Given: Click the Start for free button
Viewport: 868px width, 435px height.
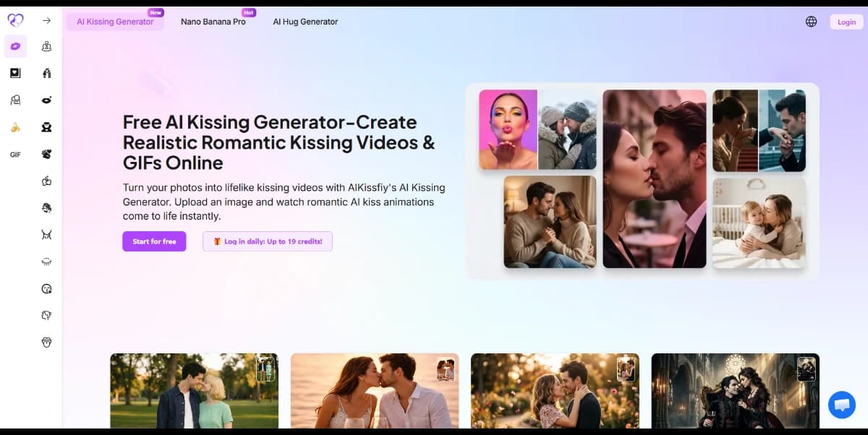Looking at the screenshot, I should [x=154, y=241].
